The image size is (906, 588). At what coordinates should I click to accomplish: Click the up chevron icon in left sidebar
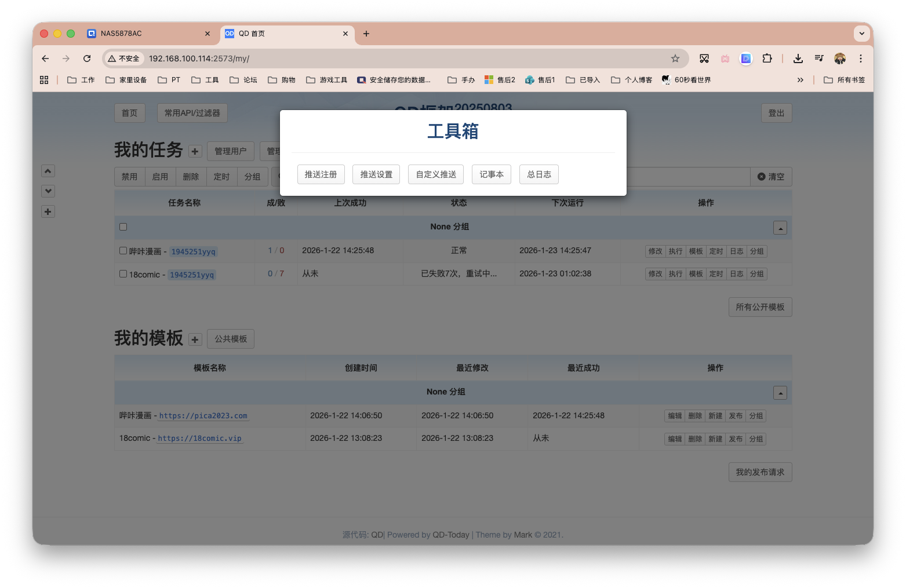(x=48, y=170)
